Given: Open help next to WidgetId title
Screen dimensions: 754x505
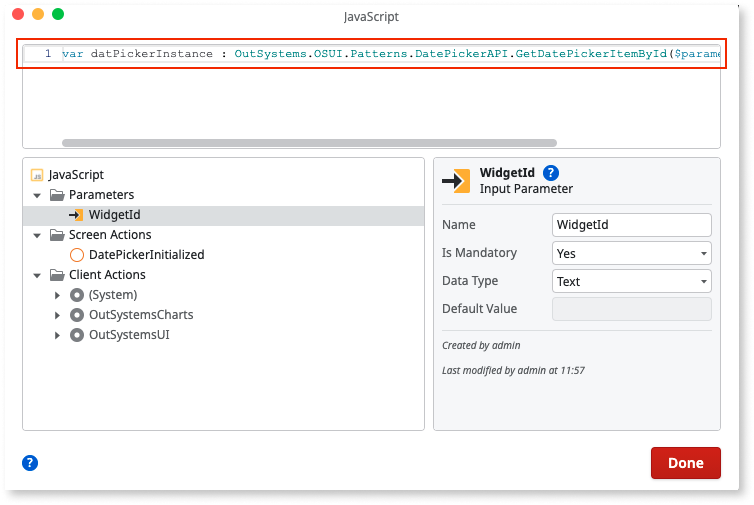Looking at the screenshot, I should coord(550,173).
